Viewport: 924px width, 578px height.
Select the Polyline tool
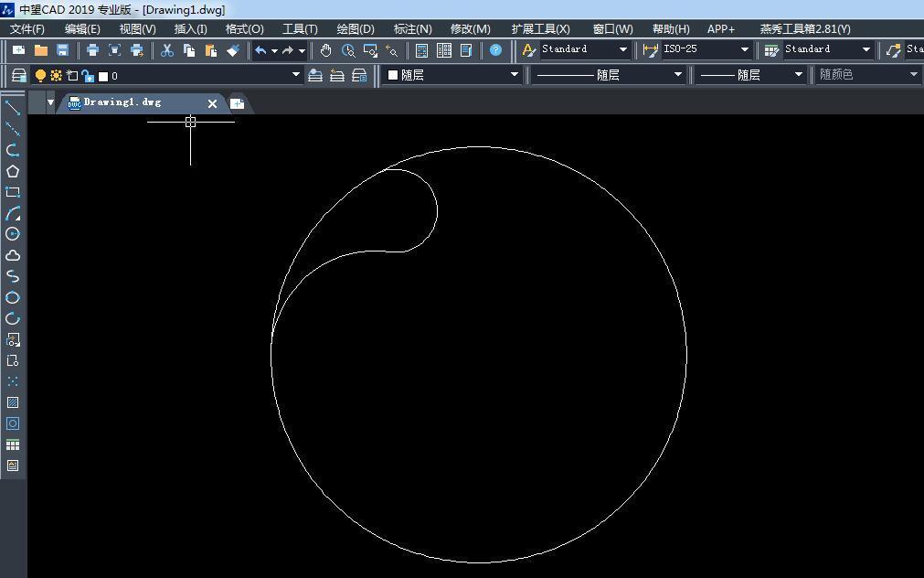13,150
